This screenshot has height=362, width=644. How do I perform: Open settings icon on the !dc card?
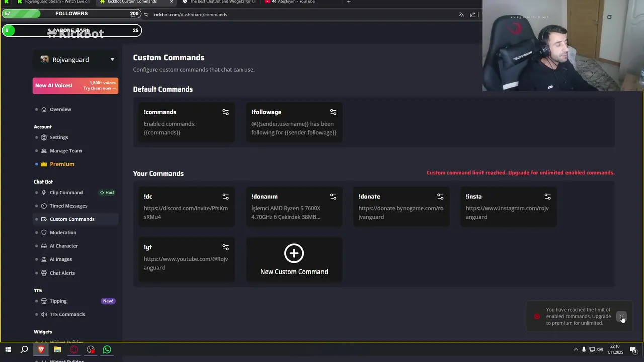[x=225, y=197]
